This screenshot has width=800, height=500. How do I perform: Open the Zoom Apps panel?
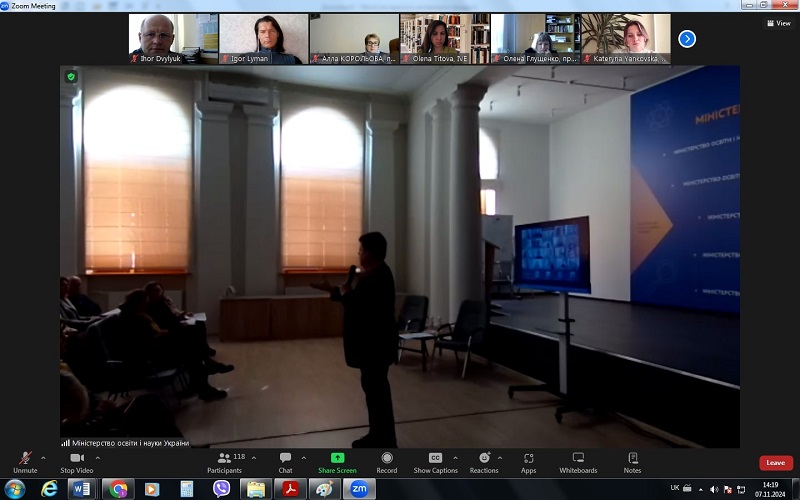tap(529, 462)
